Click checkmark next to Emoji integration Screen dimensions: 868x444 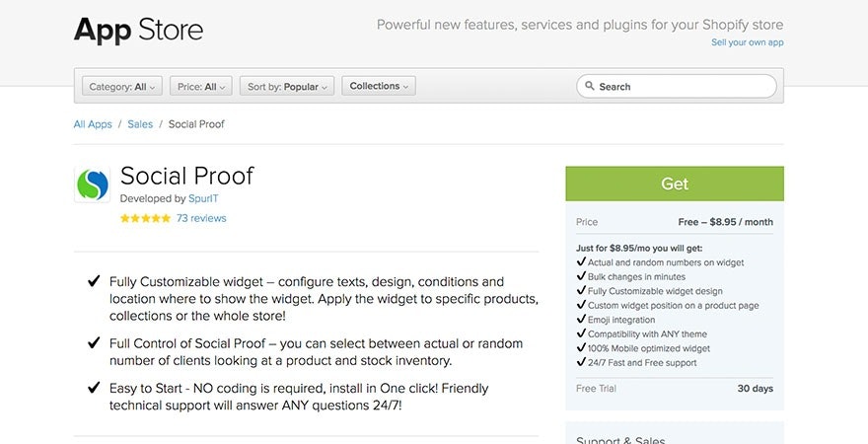pos(580,320)
